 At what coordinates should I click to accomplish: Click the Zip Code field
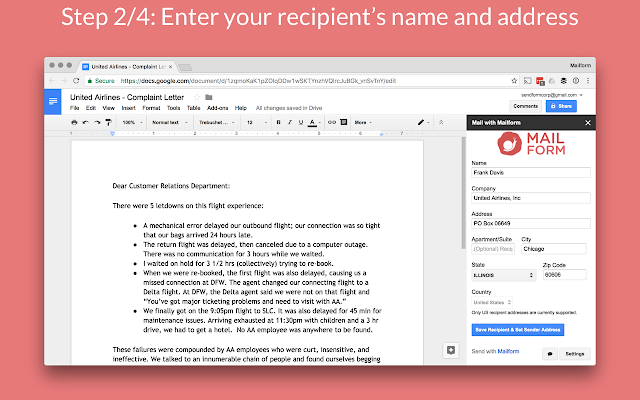564,275
